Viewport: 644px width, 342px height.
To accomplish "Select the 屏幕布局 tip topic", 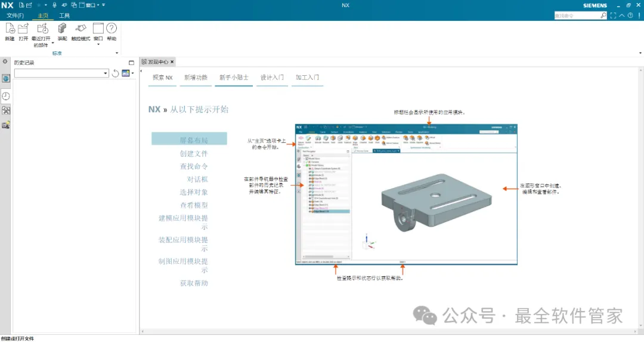I will pyautogui.click(x=190, y=138).
